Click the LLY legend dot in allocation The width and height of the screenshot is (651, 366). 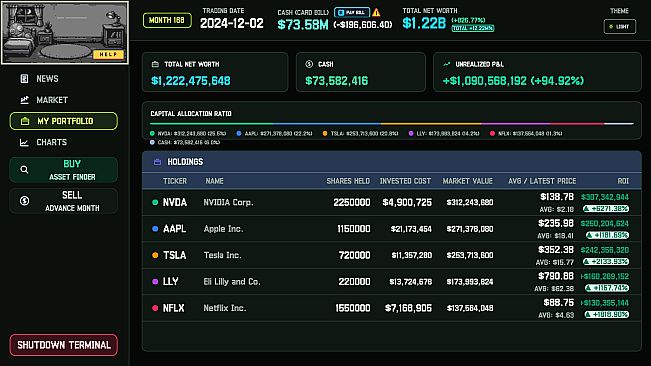point(411,134)
